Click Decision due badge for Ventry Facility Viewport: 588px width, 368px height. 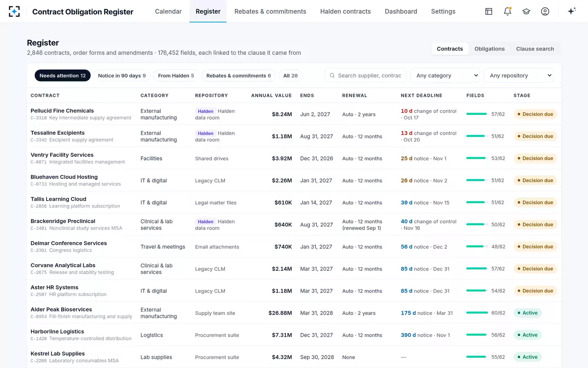[535, 158]
